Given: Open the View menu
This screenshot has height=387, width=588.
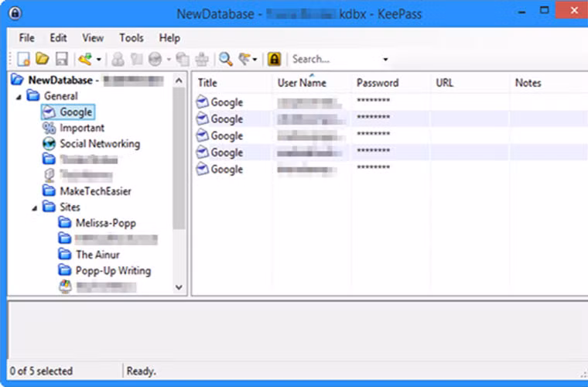Looking at the screenshot, I should coord(93,38).
